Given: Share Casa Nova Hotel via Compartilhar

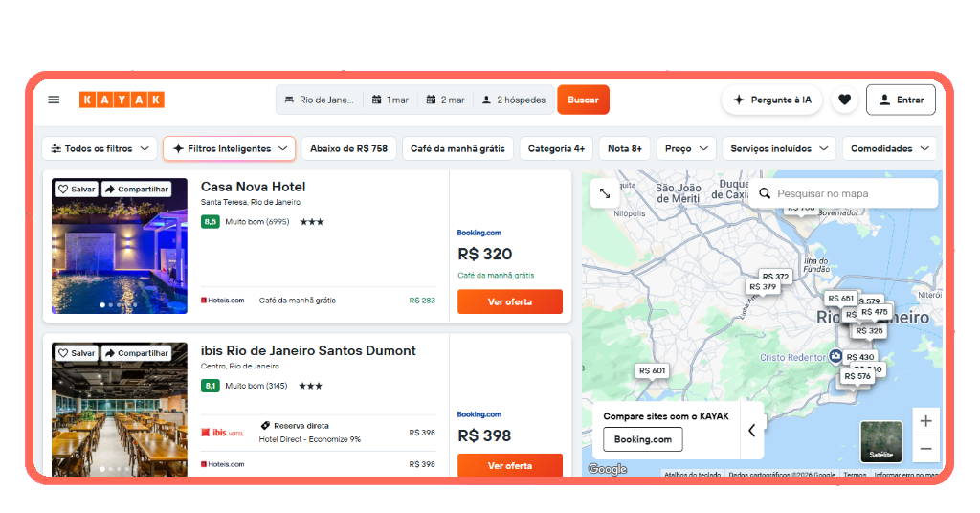Looking at the screenshot, I should tap(136, 190).
